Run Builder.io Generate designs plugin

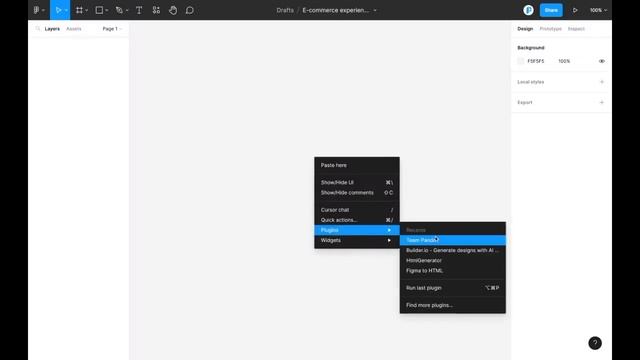(x=453, y=250)
